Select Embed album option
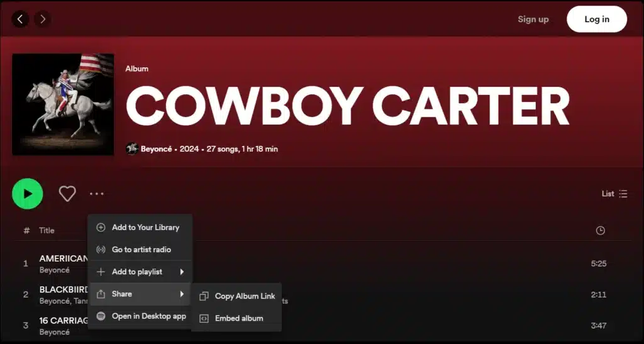Viewport: 644px width, 344px height. pos(236,318)
